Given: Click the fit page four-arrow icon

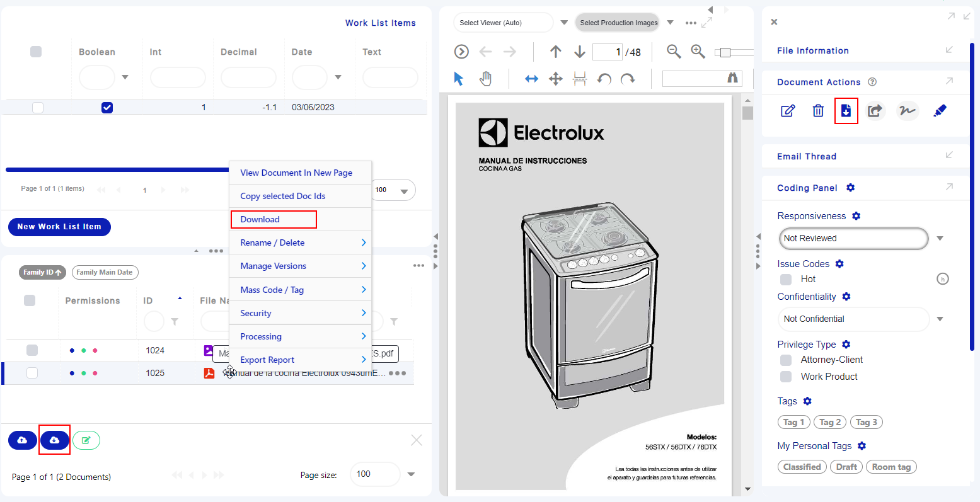Looking at the screenshot, I should click(555, 79).
